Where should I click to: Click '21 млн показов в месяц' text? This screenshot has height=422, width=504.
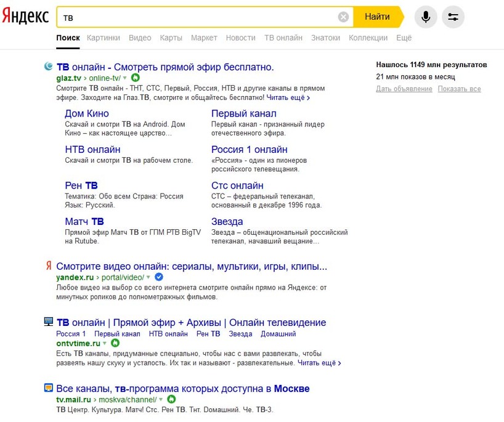415,77
